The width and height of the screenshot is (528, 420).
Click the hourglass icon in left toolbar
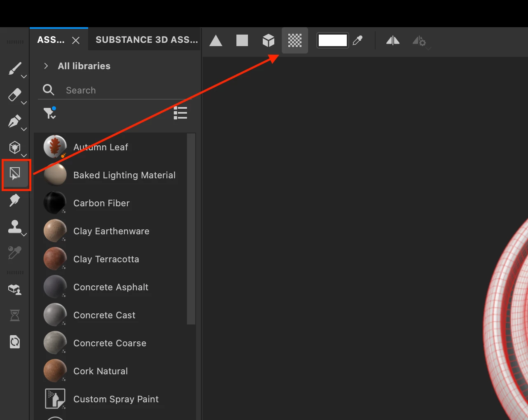pyautogui.click(x=15, y=315)
